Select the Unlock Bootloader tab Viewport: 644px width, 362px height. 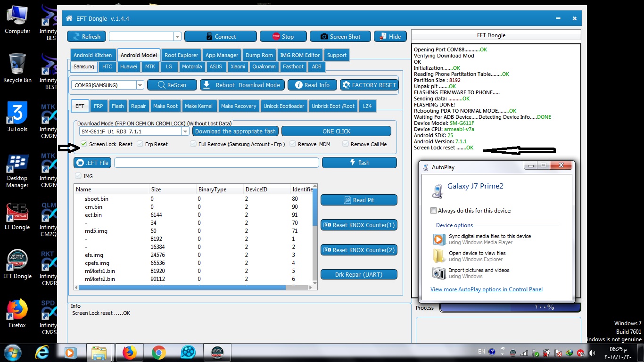click(x=284, y=106)
